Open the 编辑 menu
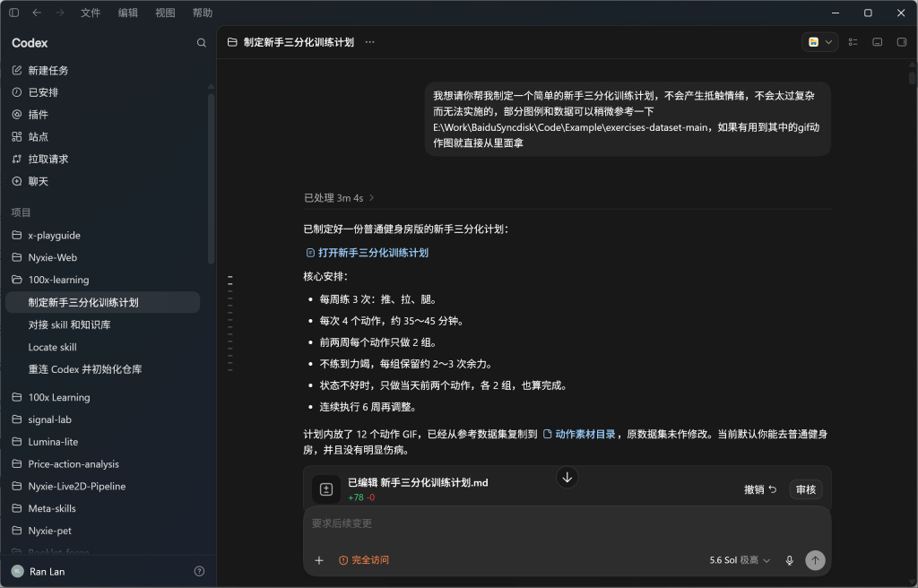The height and width of the screenshot is (588, 918). 127,13
